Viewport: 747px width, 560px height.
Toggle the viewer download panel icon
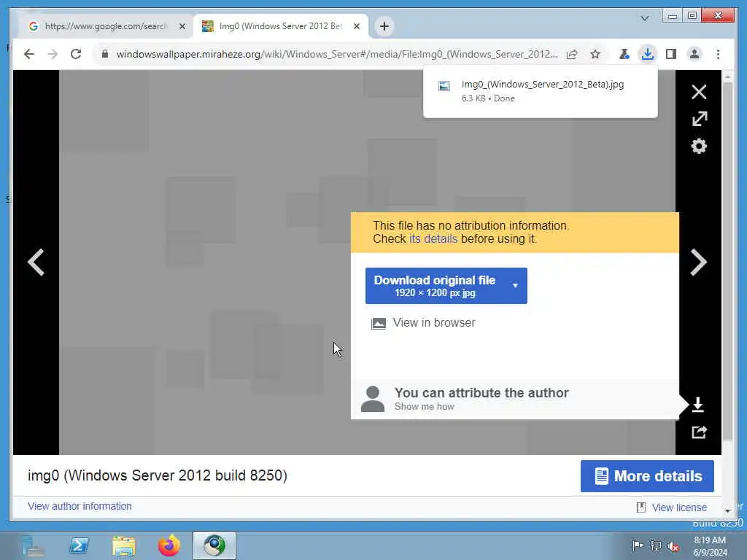click(698, 404)
